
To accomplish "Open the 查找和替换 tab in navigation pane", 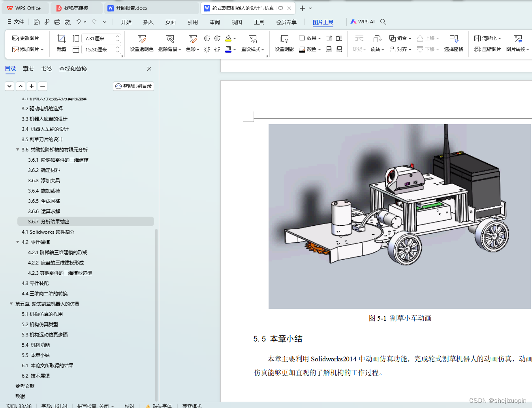I will coord(73,69).
